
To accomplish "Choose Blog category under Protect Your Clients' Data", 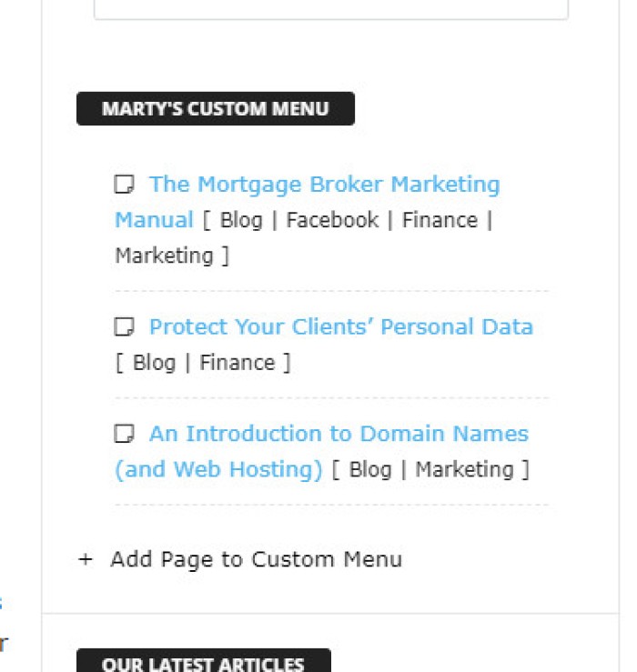I will coord(154,363).
